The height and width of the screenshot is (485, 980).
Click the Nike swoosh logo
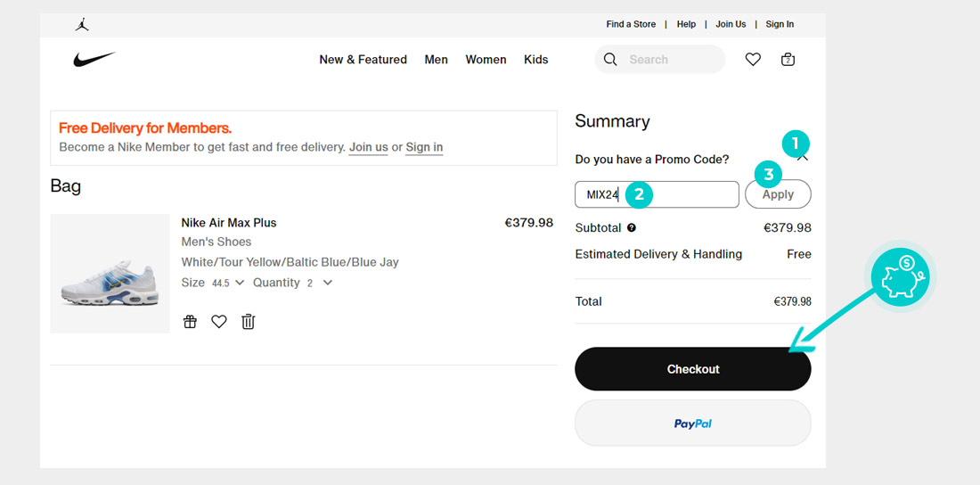pyautogui.click(x=94, y=60)
